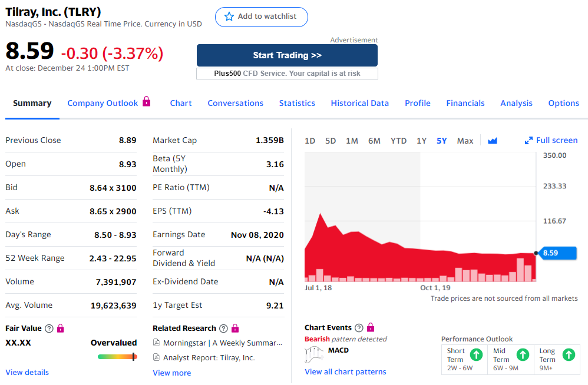The height and width of the screenshot is (385, 588).
Task: Open the Summary tab
Action: 32,103
